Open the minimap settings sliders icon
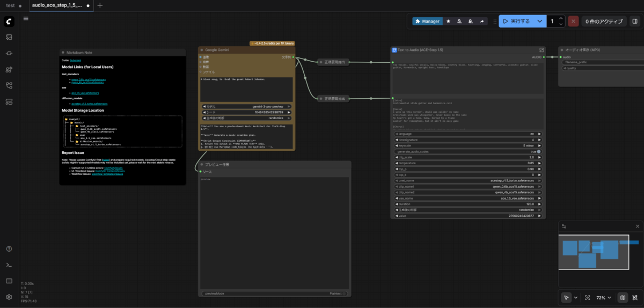The height and width of the screenshot is (308, 644). [x=564, y=226]
